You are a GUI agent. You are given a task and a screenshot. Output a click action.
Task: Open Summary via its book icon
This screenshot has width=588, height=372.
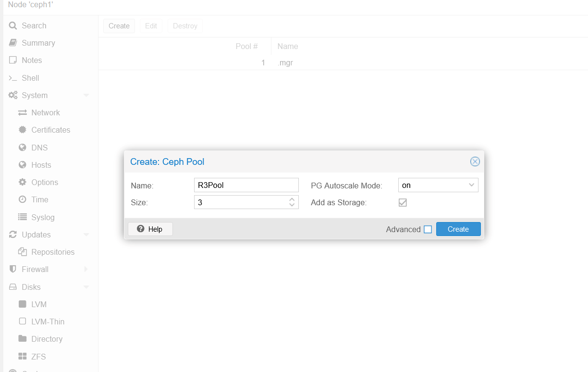(x=13, y=43)
